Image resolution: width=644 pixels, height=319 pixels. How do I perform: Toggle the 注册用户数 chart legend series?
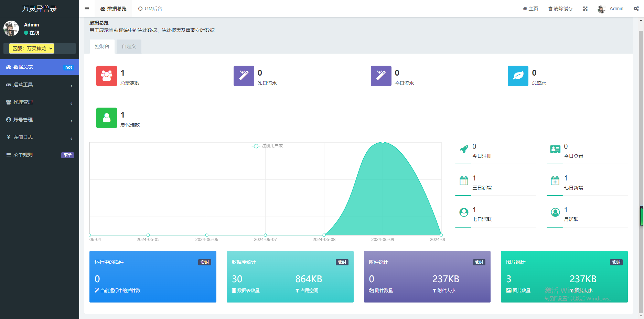267,146
